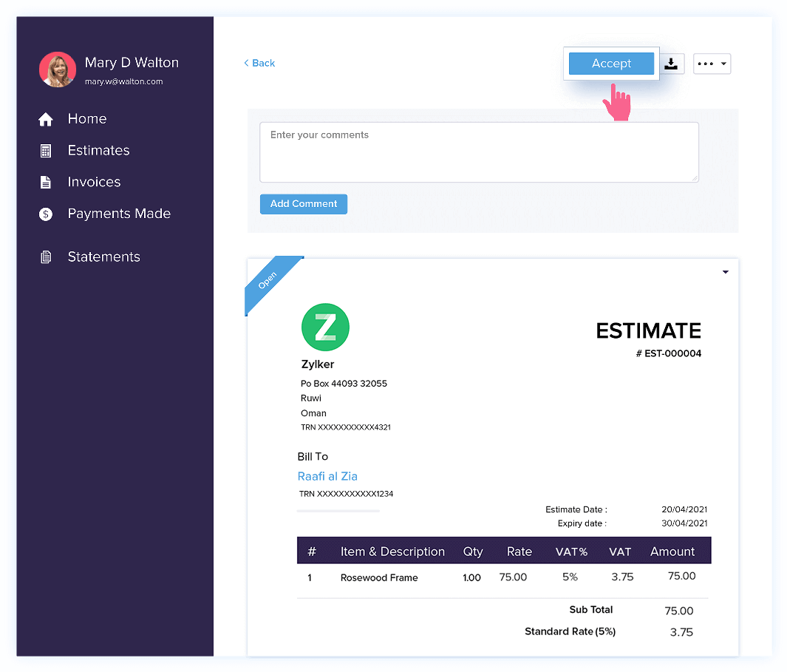Click the Estimates calculator icon
The height and width of the screenshot is (672, 787).
coord(46,151)
